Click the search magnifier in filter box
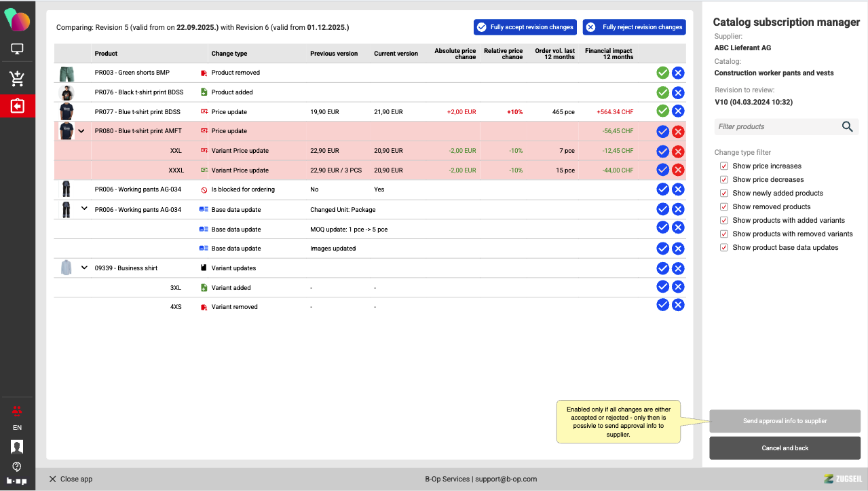This screenshot has height=491, width=868. (x=847, y=126)
